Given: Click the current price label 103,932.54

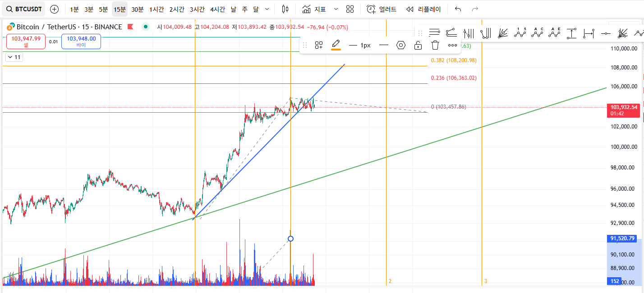Looking at the screenshot, I should click(624, 110).
